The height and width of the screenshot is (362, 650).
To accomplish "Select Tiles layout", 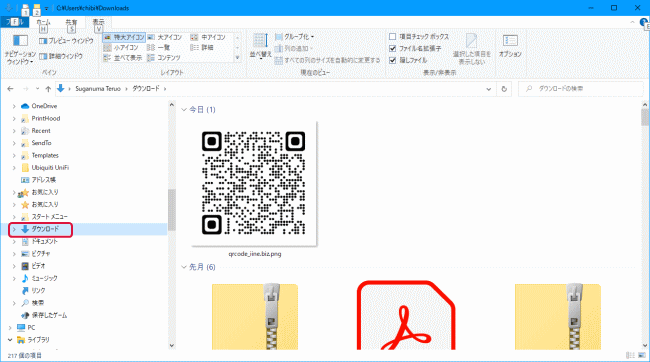I will tap(123, 58).
